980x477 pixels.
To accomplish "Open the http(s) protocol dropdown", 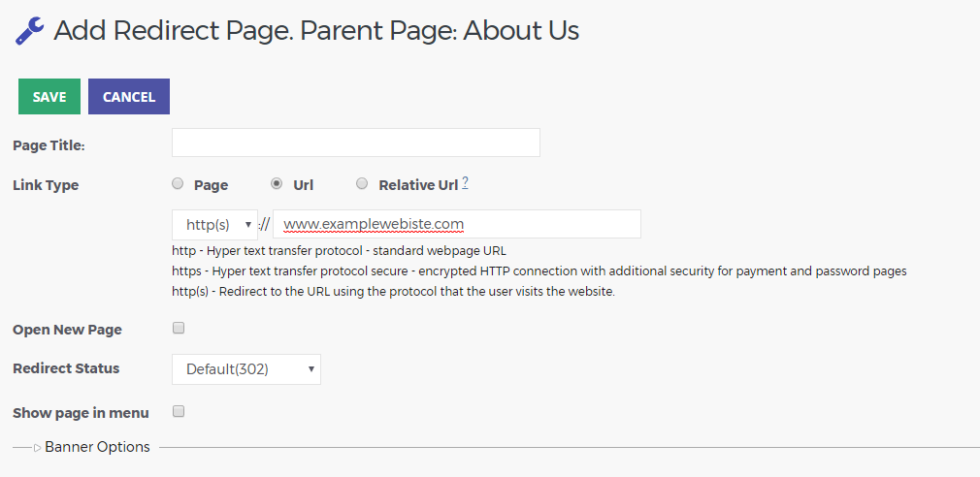I will click(x=215, y=225).
